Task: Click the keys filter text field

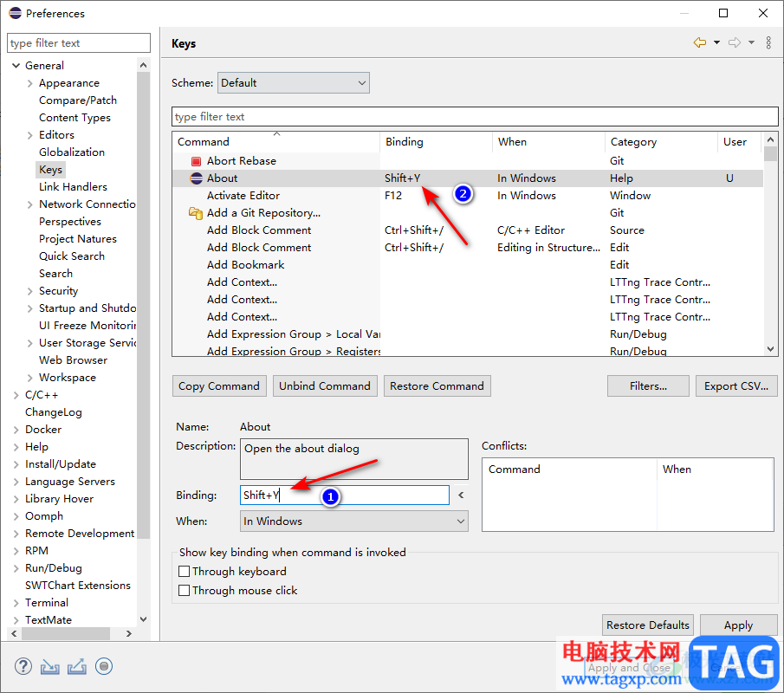Action: click(475, 116)
